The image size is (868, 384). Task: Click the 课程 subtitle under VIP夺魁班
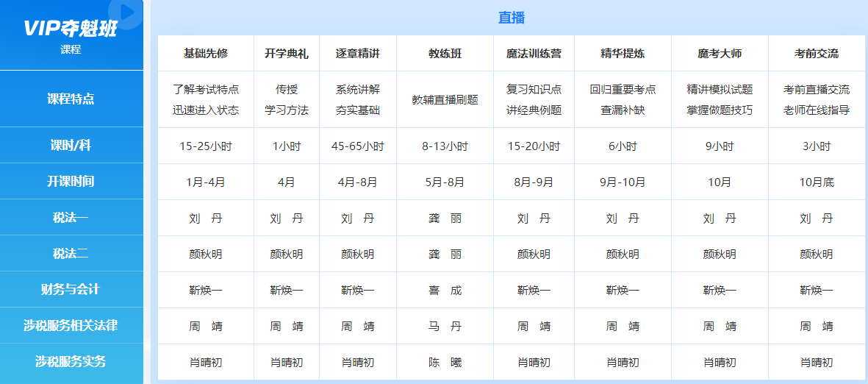(71, 49)
